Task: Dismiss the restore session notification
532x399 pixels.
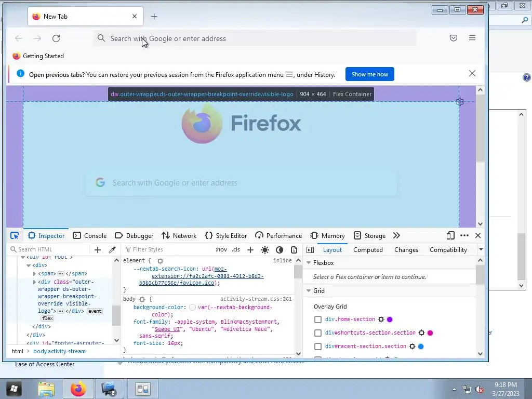Action: [x=472, y=73]
